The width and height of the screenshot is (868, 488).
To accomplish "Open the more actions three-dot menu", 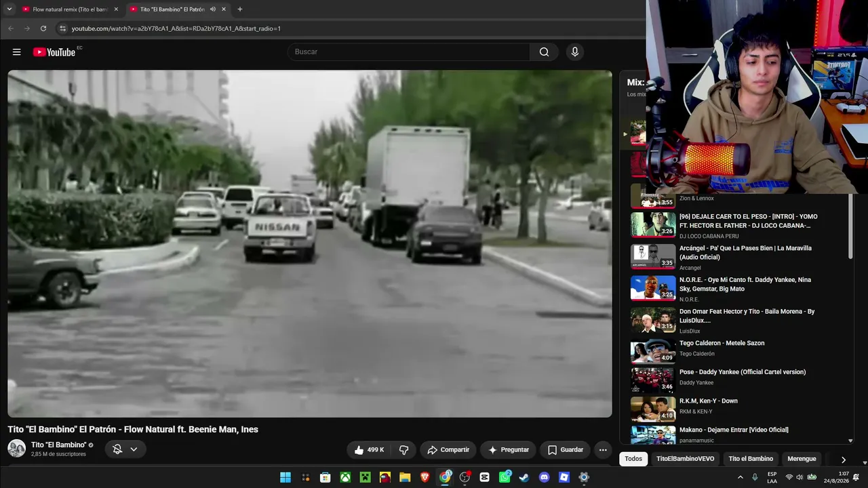I will point(603,449).
